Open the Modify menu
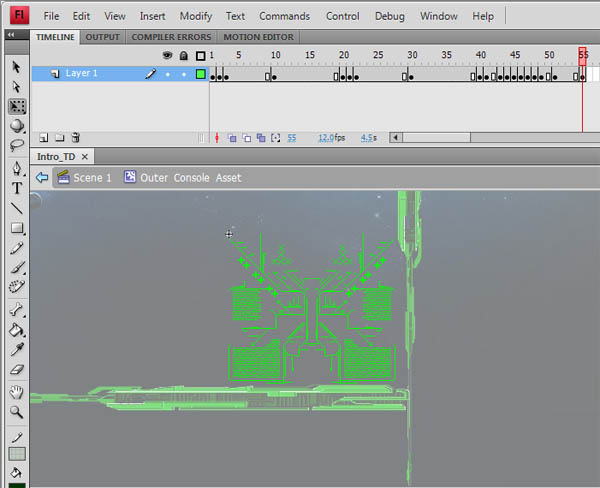 (x=196, y=16)
